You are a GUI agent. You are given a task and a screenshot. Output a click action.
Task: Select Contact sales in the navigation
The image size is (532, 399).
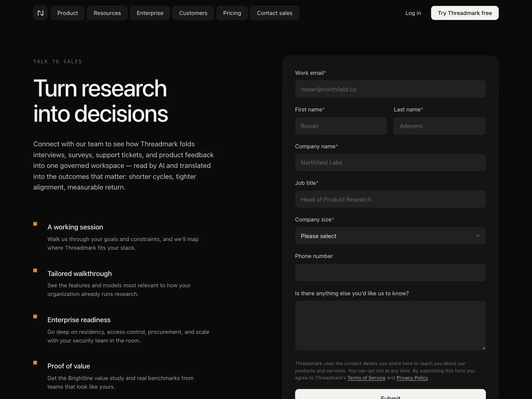pyautogui.click(x=275, y=13)
